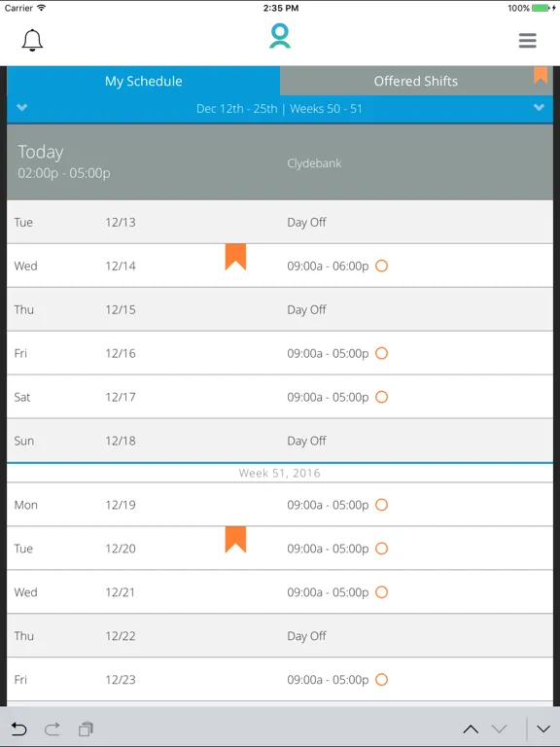Open the Today 02:00p - 05:00p shift

click(280, 162)
